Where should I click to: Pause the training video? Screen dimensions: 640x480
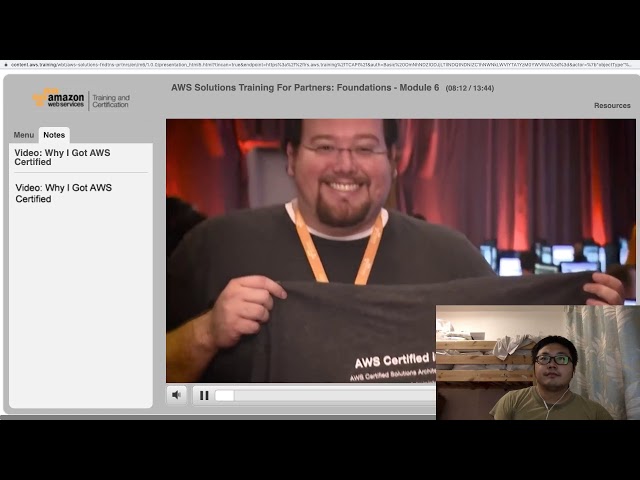coord(204,395)
